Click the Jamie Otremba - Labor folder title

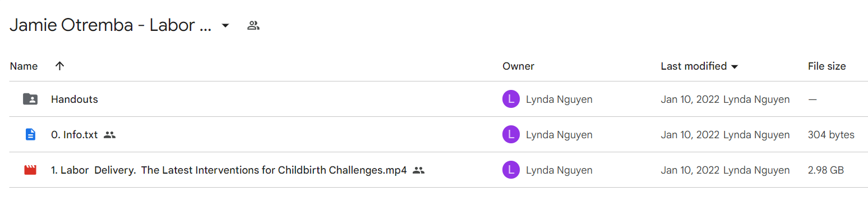pos(110,25)
